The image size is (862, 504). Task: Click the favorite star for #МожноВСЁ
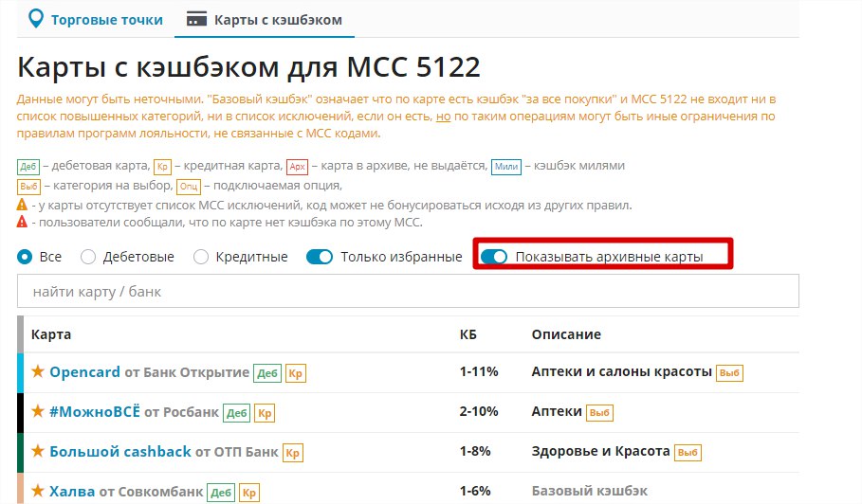37,411
